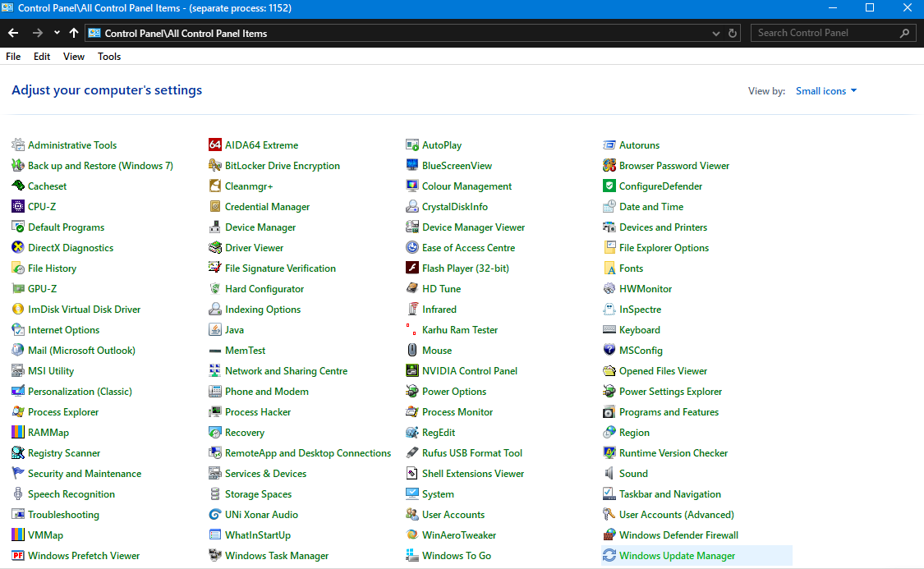
Task: Click the Java icon
Action: click(x=215, y=330)
